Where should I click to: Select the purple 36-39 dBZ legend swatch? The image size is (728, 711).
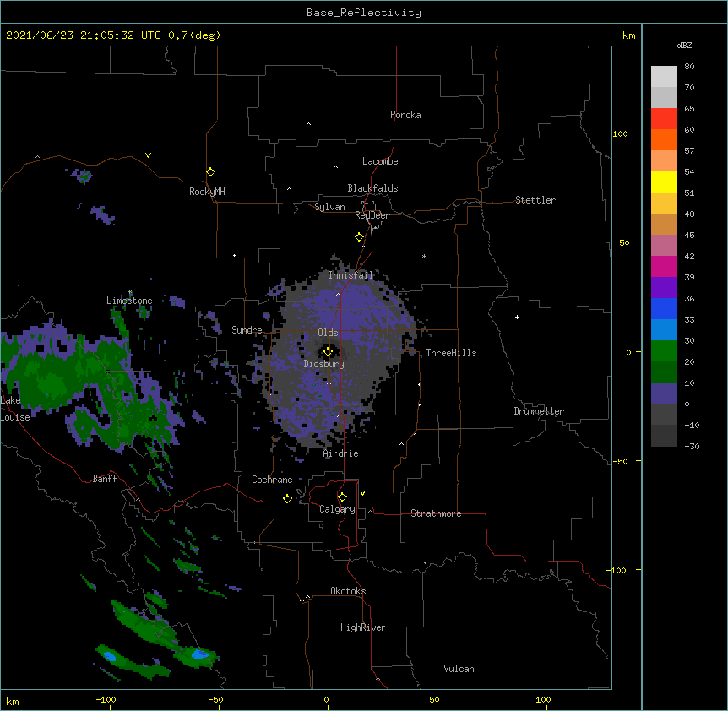point(664,287)
